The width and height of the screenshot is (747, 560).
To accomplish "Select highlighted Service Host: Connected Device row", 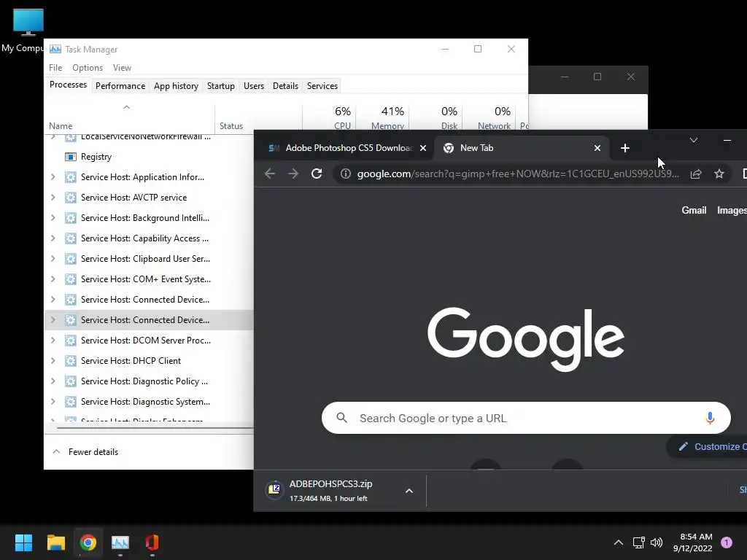I will (x=149, y=320).
